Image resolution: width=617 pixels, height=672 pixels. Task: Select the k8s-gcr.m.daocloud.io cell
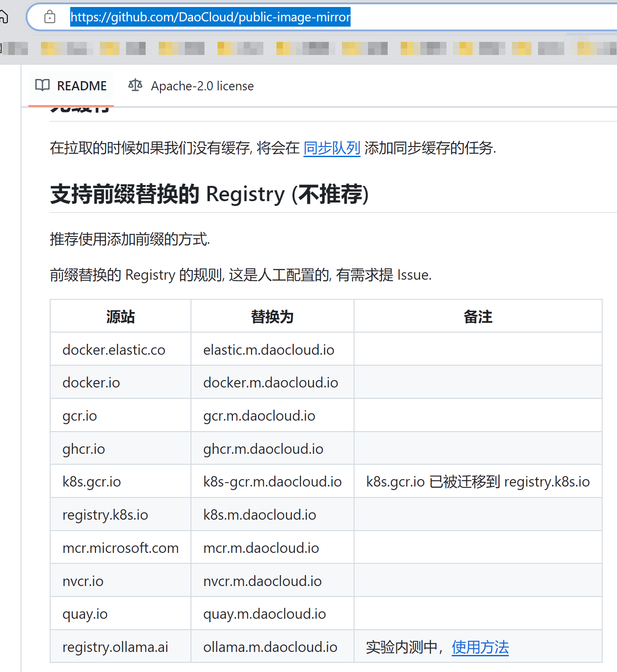coord(272,481)
